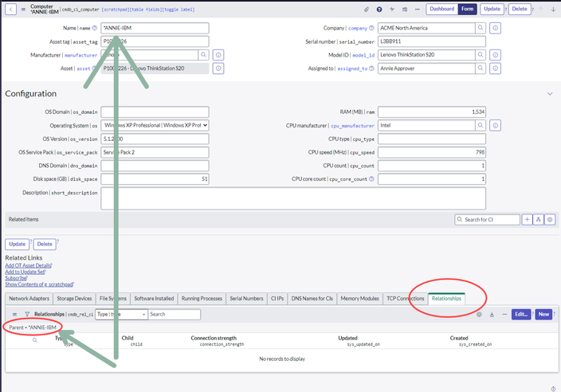
Task: Open the Memory Modules tab
Action: point(359,298)
